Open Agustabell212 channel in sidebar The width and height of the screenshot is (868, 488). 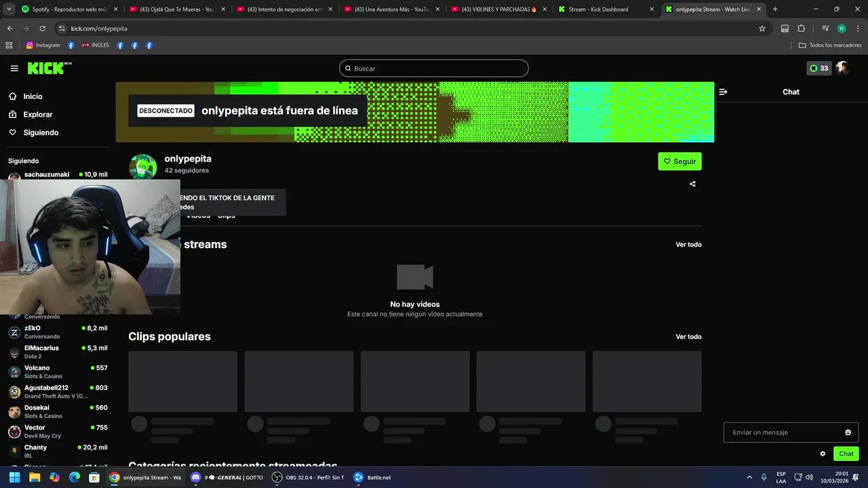coord(58,392)
